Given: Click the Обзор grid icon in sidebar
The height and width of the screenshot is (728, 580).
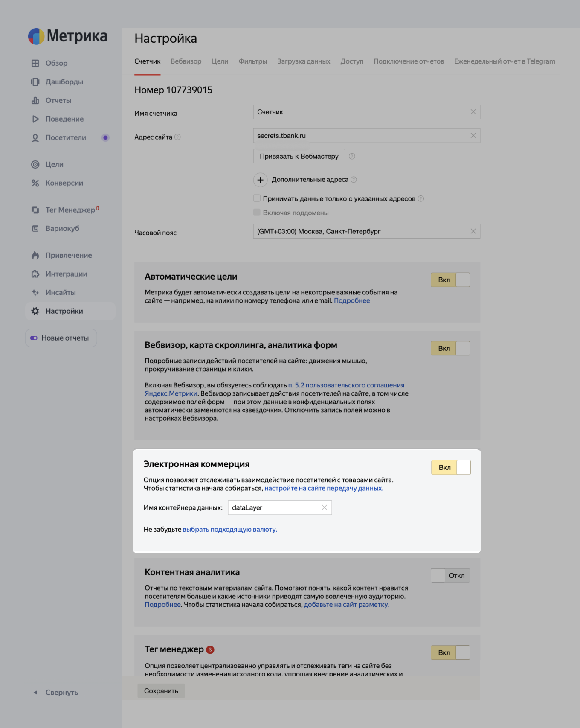Looking at the screenshot, I should pyautogui.click(x=35, y=63).
